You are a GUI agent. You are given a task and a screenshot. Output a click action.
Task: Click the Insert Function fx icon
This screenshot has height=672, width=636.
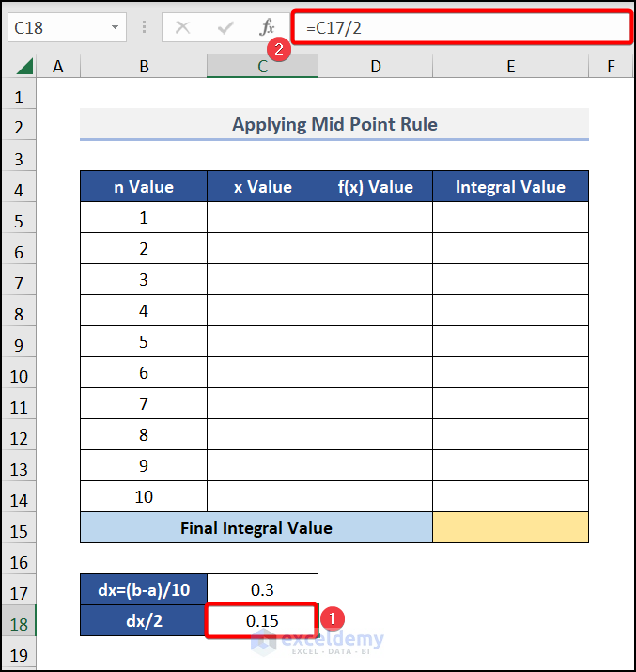(x=268, y=27)
